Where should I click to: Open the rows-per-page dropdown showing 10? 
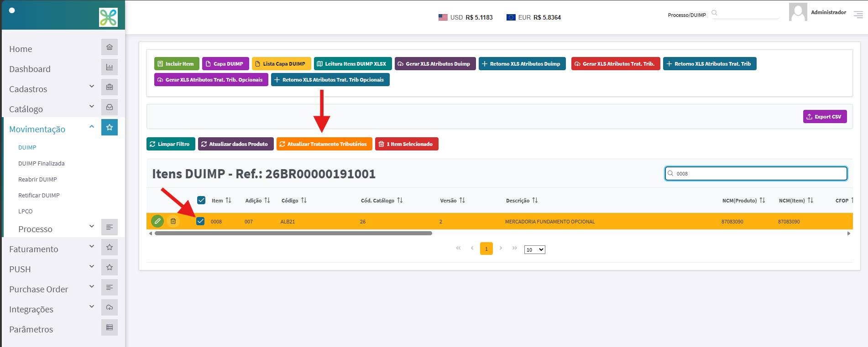[534, 249]
